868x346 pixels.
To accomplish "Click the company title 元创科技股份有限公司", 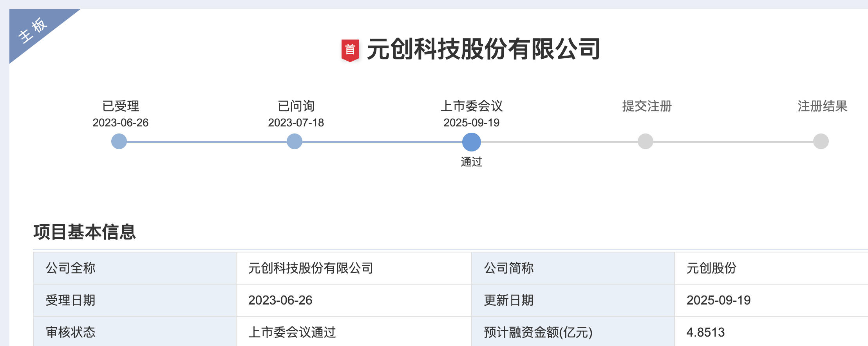I will tap(483, 49).
